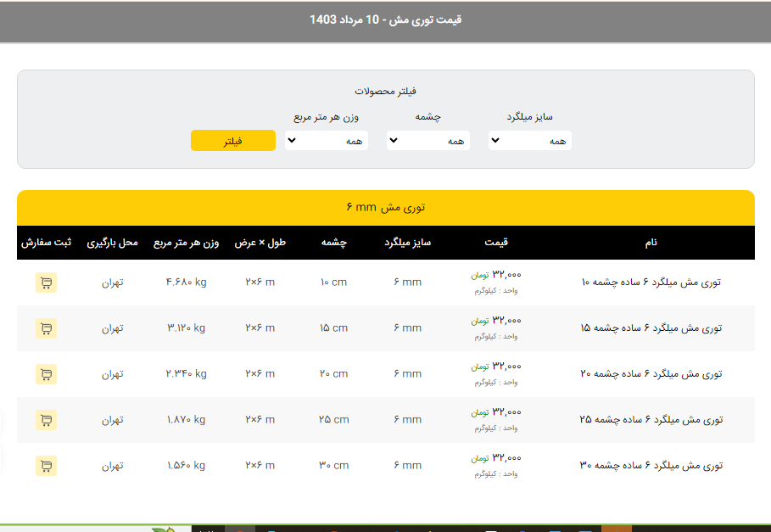Viewport: 771px width, 532px height.
Task: Click order cart icon for چشمه ۲۰ row
Action: tap(46, 374)
